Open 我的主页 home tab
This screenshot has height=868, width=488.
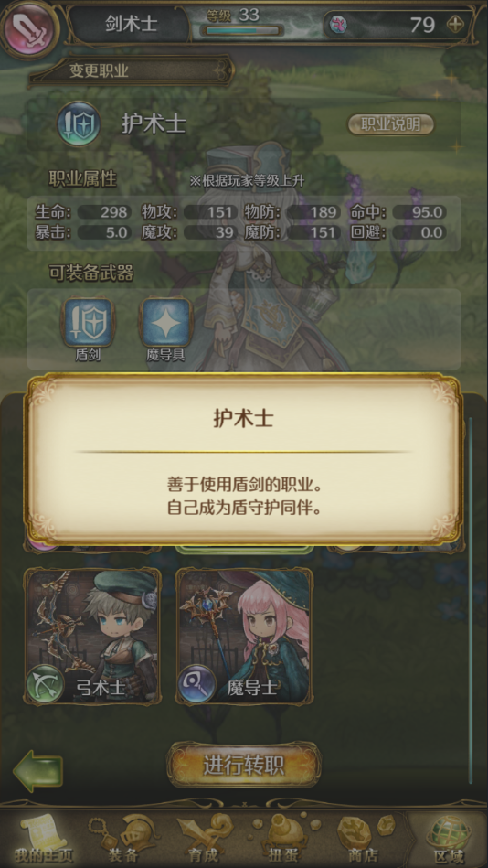(43, 837)
